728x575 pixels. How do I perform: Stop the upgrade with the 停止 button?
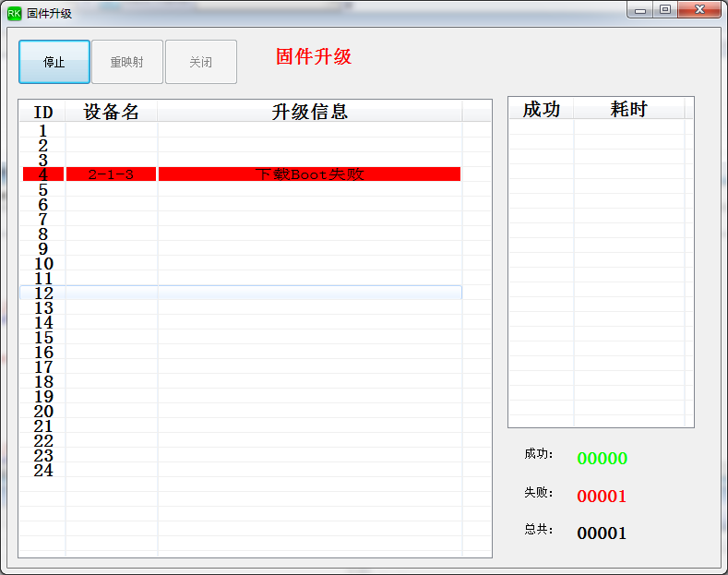pos(54,62)
